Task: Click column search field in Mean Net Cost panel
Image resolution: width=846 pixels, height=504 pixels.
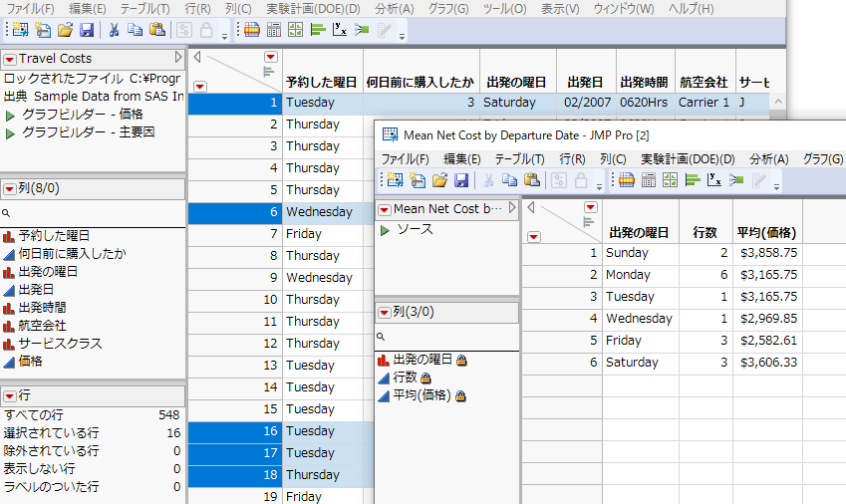Action: 446,337
